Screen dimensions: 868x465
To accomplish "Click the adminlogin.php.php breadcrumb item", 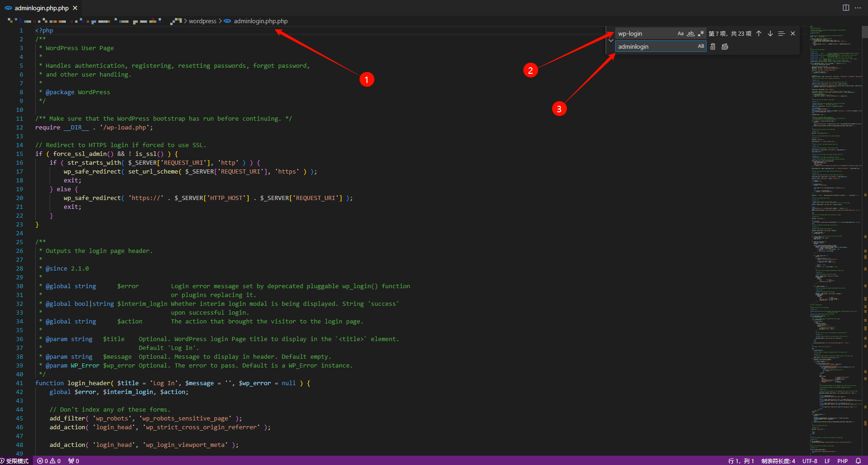I will [261, 21].
